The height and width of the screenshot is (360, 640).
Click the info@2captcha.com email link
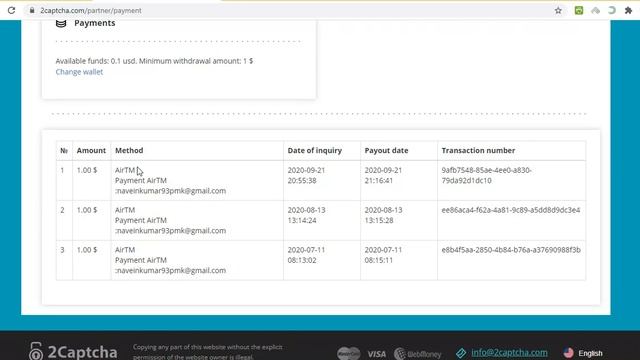pyautogui.click(x=509, y=352)
